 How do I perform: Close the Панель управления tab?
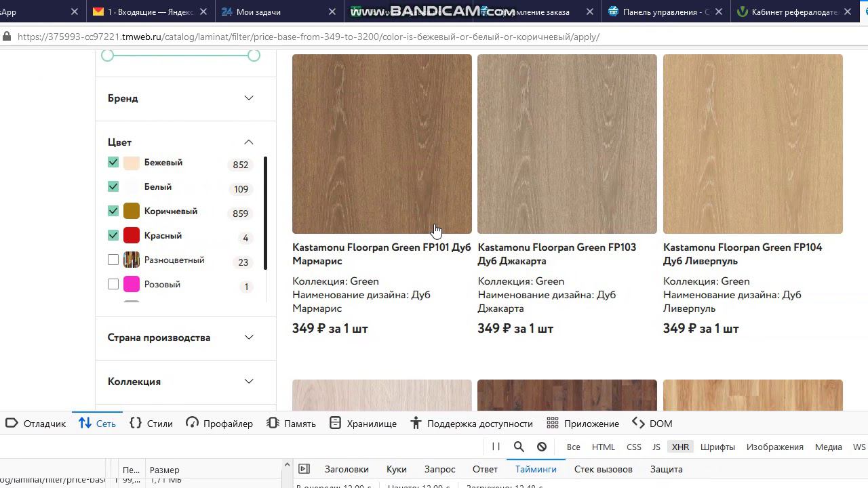[719, 12]
